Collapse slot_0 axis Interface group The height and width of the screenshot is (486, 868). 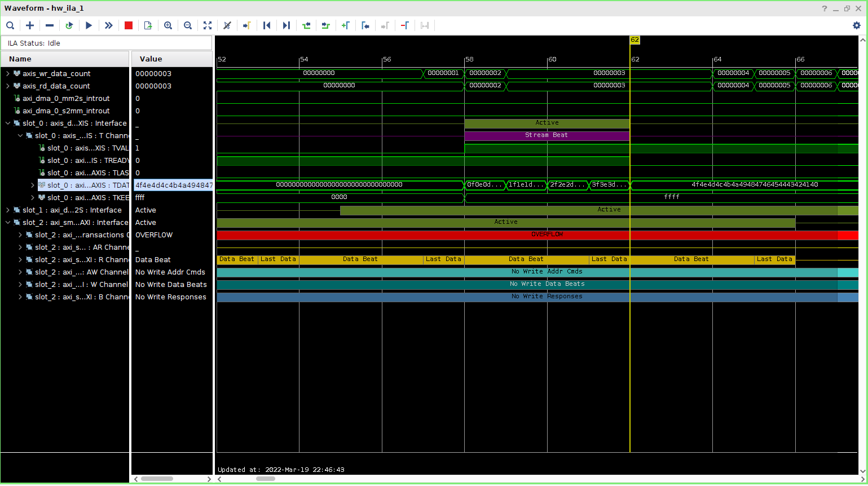(x=8, y=123)
